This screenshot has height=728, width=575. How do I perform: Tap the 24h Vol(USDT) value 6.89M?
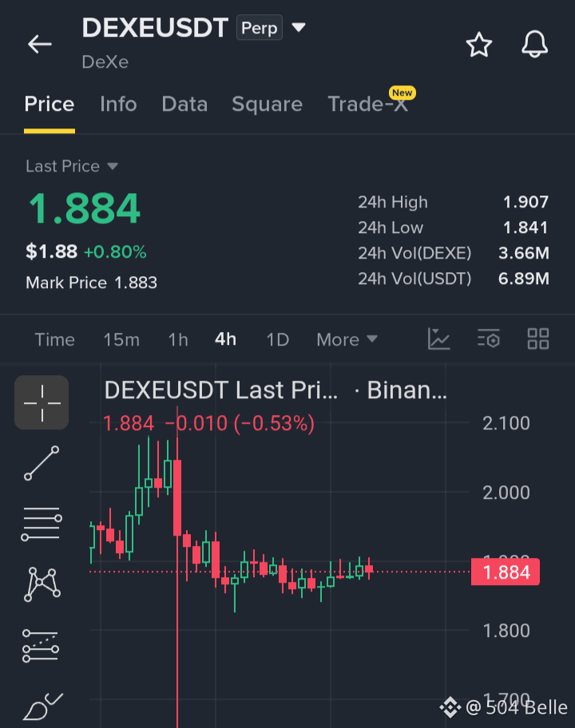(x=523, y=279)
